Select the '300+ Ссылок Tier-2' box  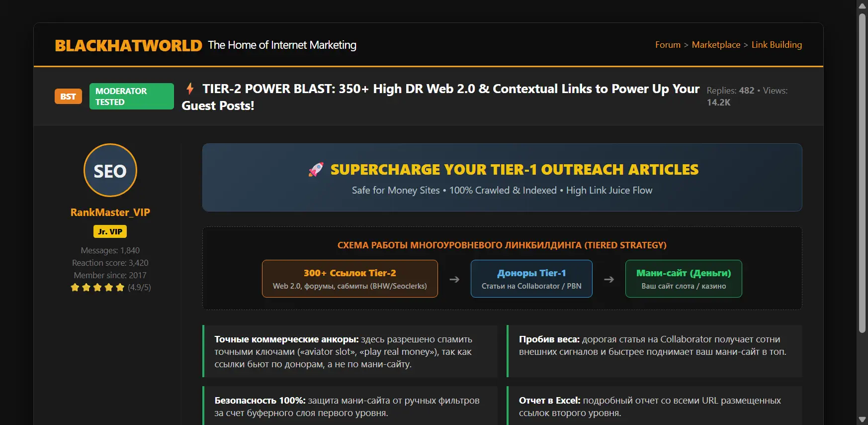tap(350, 279)
